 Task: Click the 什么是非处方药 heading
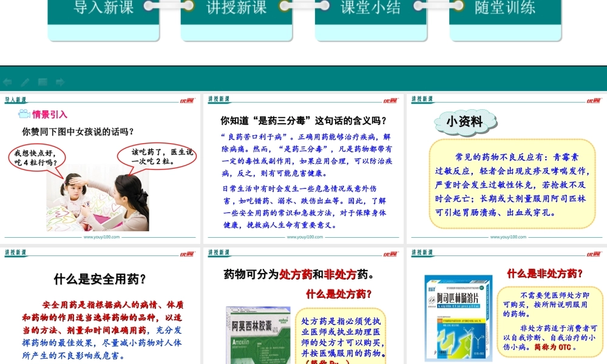[545, 274]
